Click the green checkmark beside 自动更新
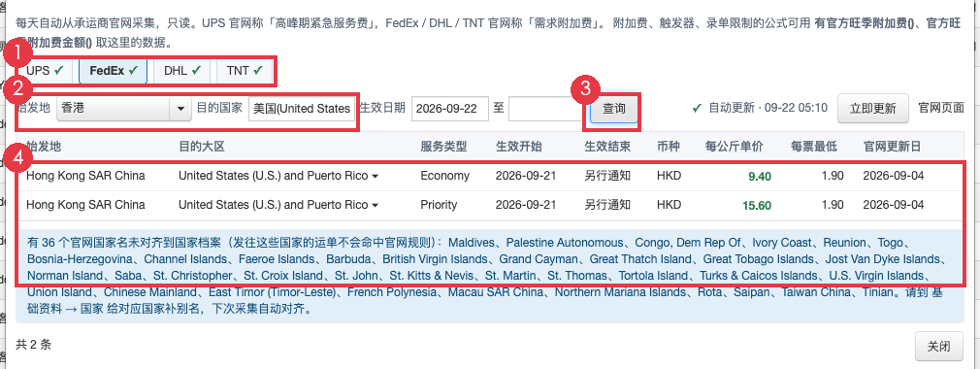This screenshot has height=369, width=980. (697, 108)
